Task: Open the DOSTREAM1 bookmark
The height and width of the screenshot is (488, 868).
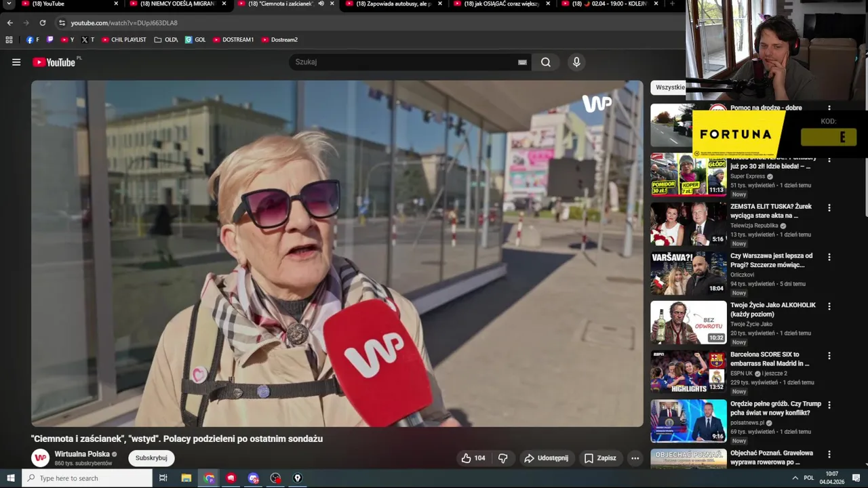Action: (233, 40)
